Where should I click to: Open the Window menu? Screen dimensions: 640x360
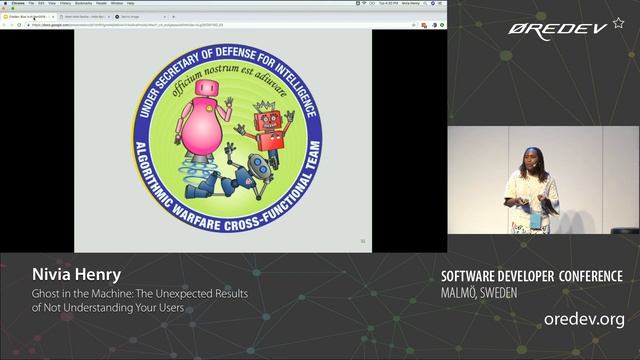coord(117,3)
